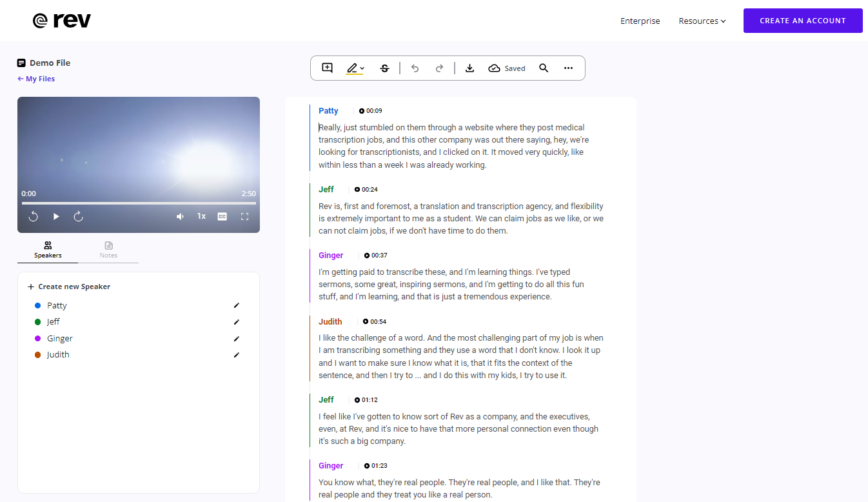Click into the paragraph starting 'Rev is, first and foremost'
868x502 pixels.
tap(461, 219)
